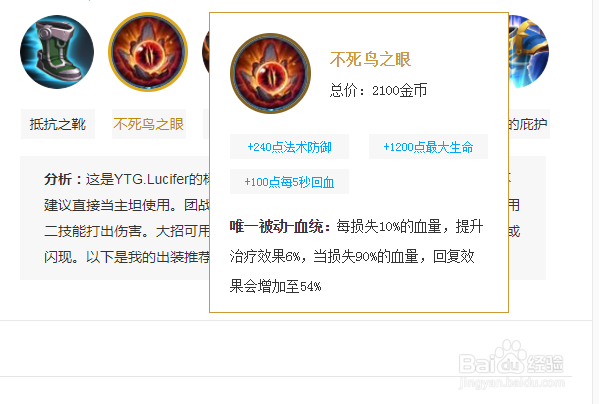Click the +100点每5秒回血 stat tag
Image resolution: width=599 pixels, height=404 pixels.
[x=289, y=182]
